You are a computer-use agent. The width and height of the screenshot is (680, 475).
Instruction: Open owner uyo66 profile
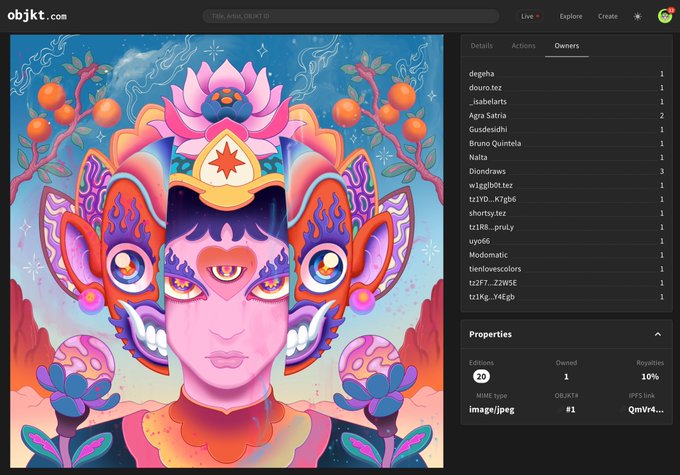pyautogui.click(x=479, y=241)
